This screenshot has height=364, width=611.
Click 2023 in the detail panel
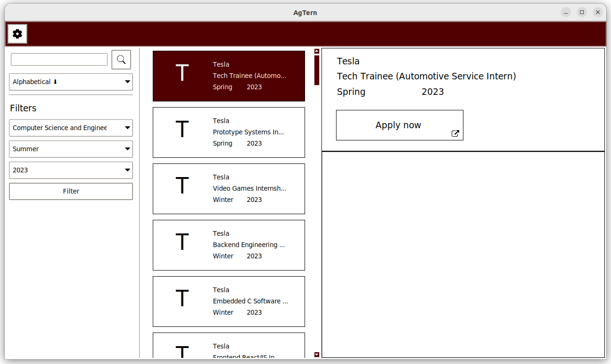(x=433, y=92)
